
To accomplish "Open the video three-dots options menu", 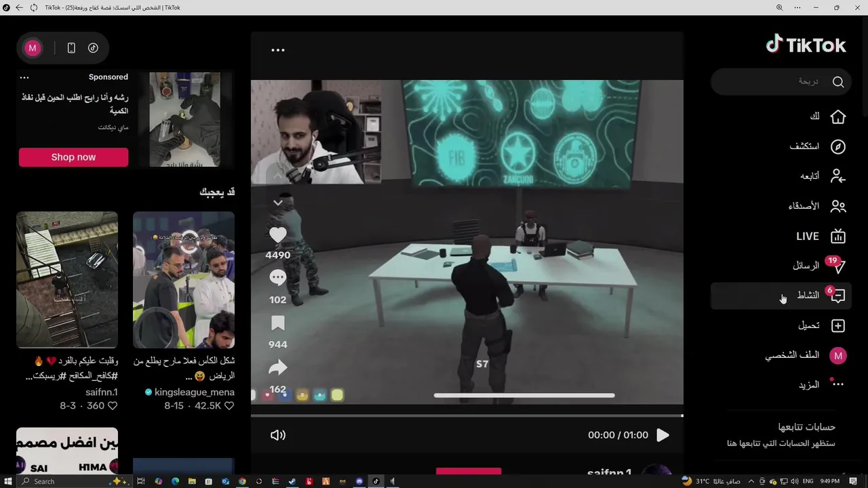I will [x=278, y=50].
